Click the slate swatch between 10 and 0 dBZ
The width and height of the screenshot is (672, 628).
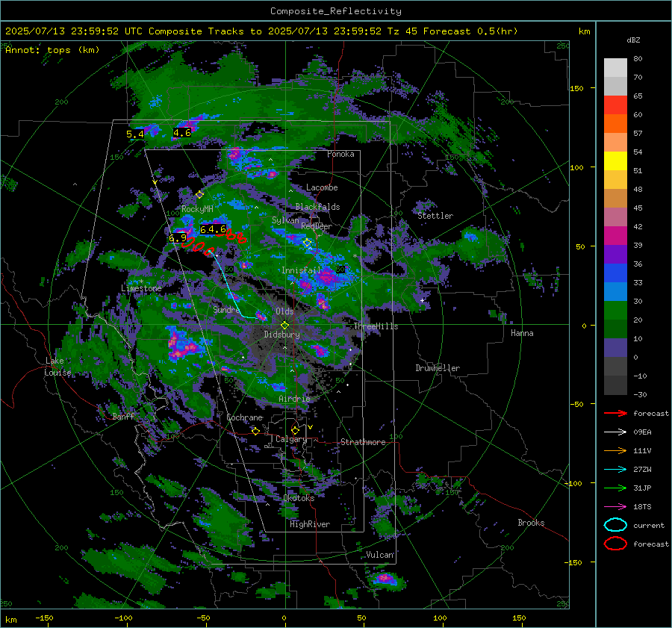pos(615,348)
